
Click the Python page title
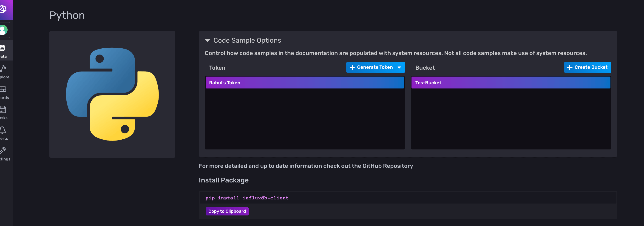pos(67,15)
